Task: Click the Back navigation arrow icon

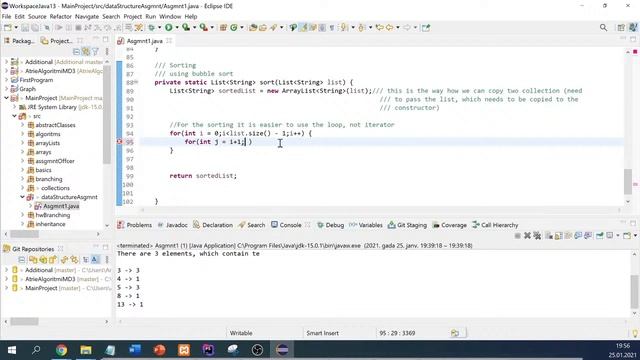Action: [x=390, y=28]
